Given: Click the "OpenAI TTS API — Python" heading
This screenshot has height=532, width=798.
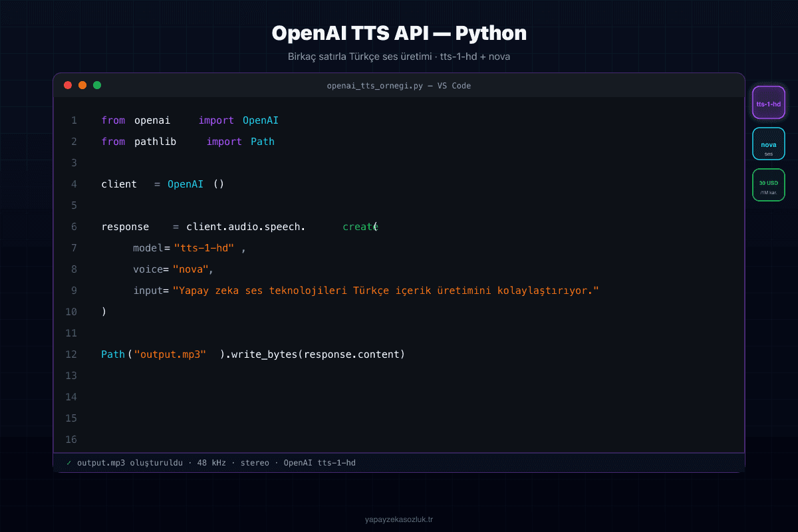Looking at the screenshot, I should tap(399, 33).
